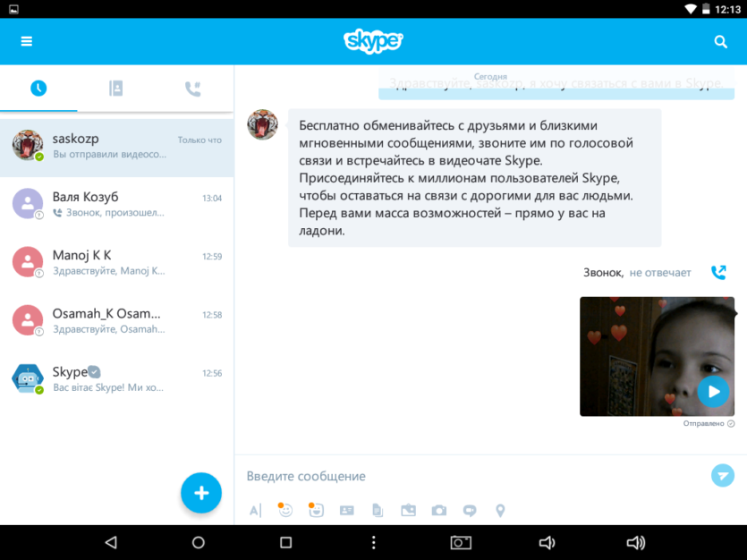This screenshot has width=747, height=560.
Task: Click the 'Звонок, произошел...' preview text
Action: tap(115, 213)
